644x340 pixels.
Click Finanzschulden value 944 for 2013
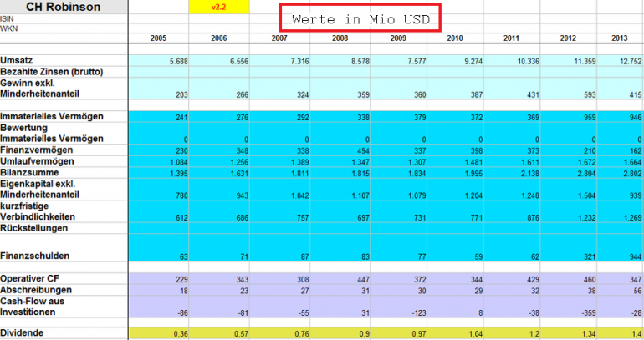pyautogui.click(x=636, y=257)
